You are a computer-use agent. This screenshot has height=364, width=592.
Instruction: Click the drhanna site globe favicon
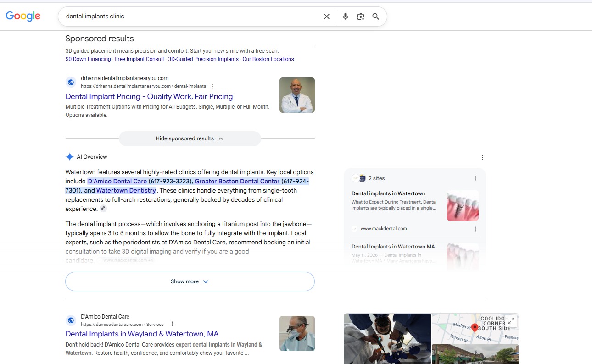71,83
